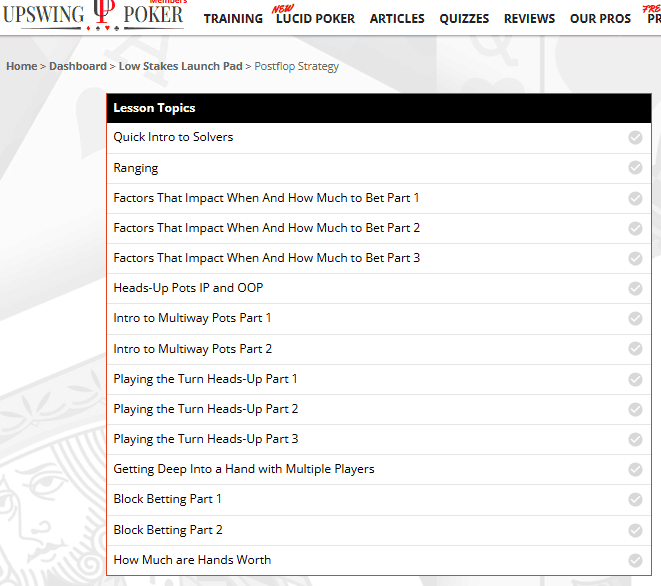Open the Training menu
This screenshot has width=661, height=586.
coord(233,19)
